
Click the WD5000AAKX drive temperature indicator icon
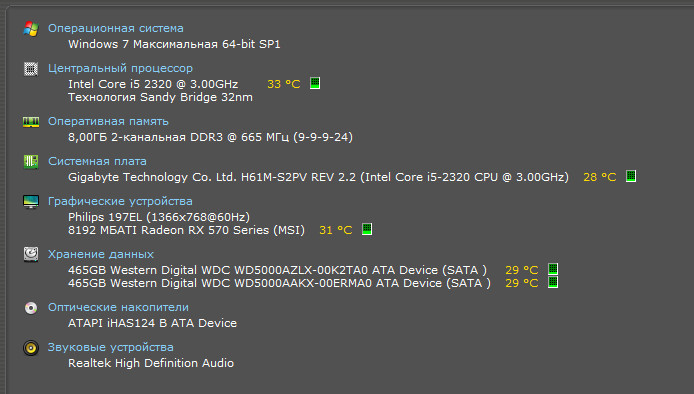tap(553, 282)
